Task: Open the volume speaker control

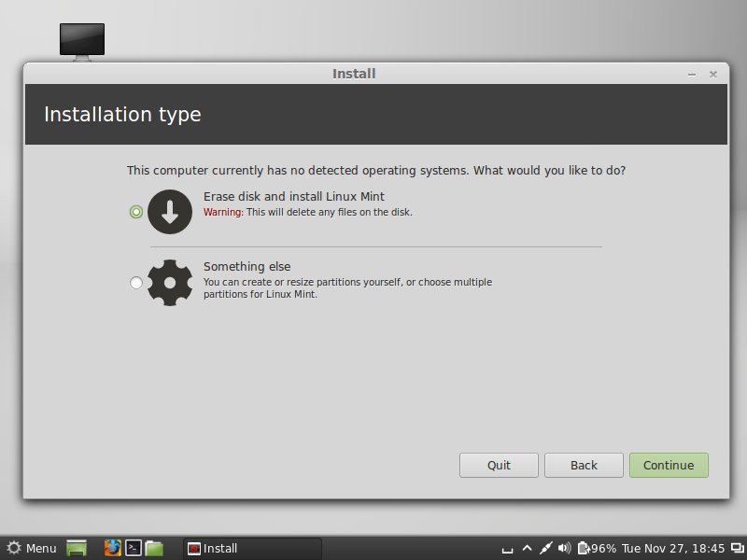Action: 564,549
